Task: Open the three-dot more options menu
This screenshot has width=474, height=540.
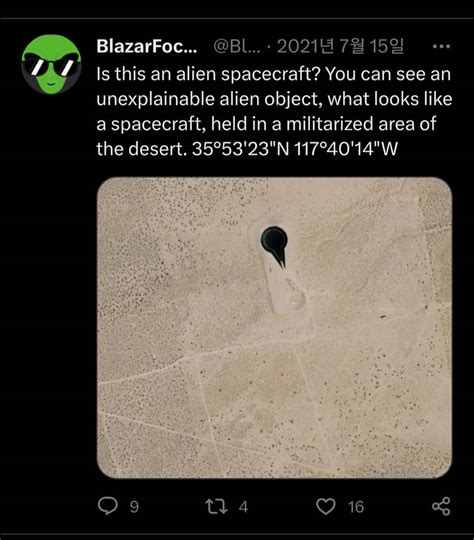Action: 441,46
